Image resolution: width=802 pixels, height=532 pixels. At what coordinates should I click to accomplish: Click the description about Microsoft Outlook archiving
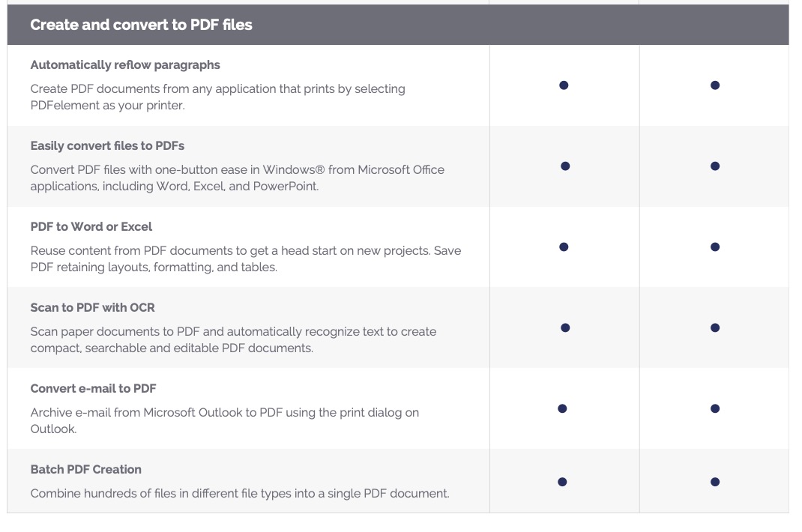(224, 420)
